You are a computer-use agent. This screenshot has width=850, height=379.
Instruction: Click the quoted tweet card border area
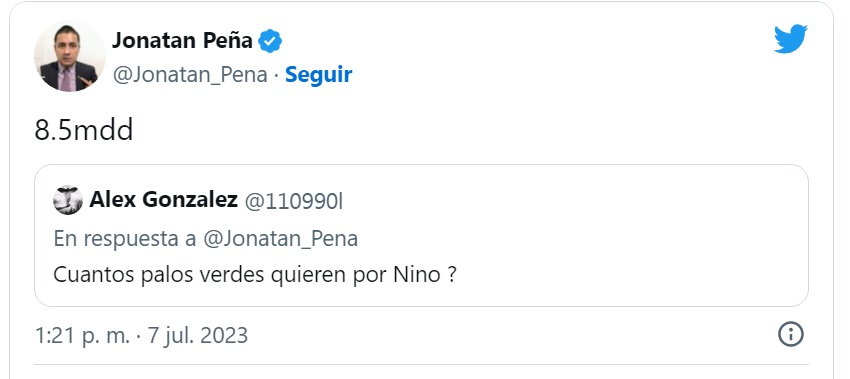tap(421, 236)
